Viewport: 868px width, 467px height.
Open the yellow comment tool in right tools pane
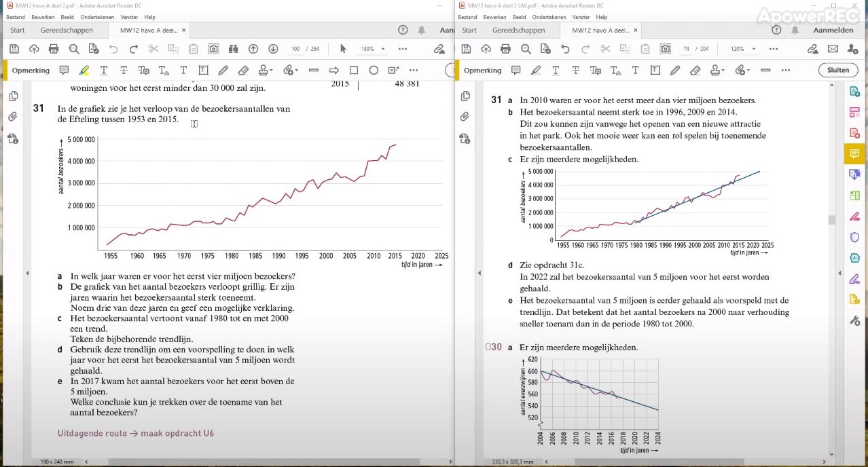pos(854,154)
